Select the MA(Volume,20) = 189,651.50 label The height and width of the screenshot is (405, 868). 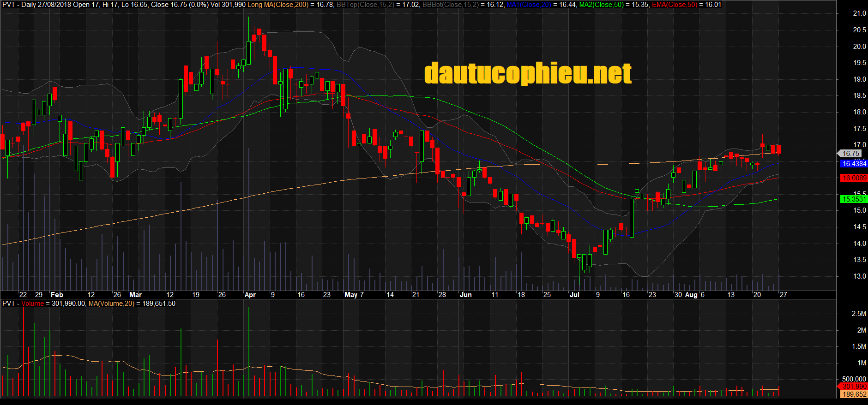132,304
